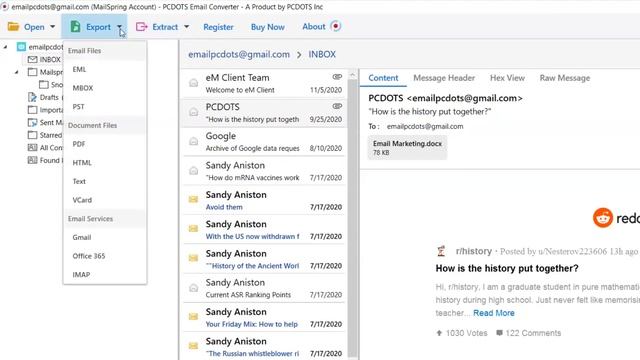Click the All Contacts icon in tree
The image size is (640, 360).
point(32,148)
